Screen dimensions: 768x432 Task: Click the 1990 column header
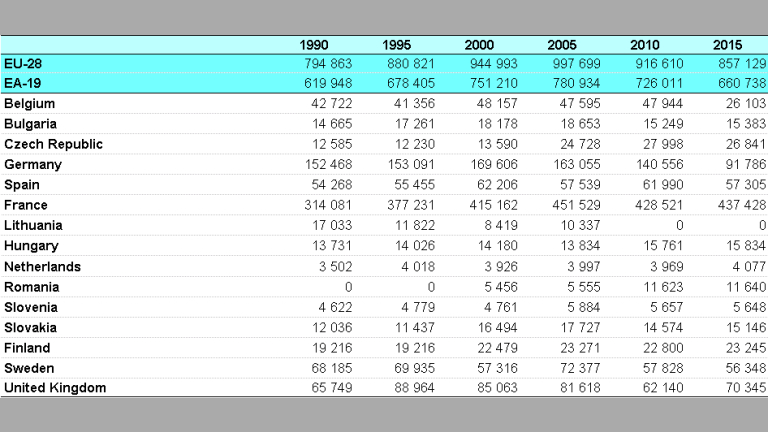(314, 45)
